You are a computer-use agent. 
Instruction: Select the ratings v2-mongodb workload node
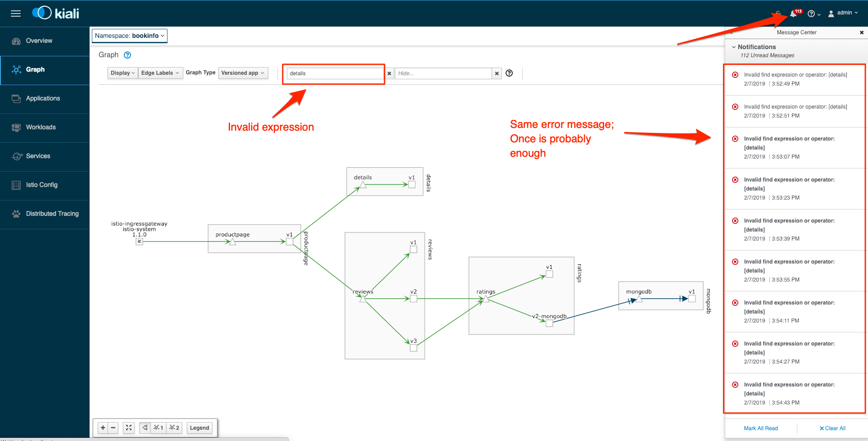549,323
